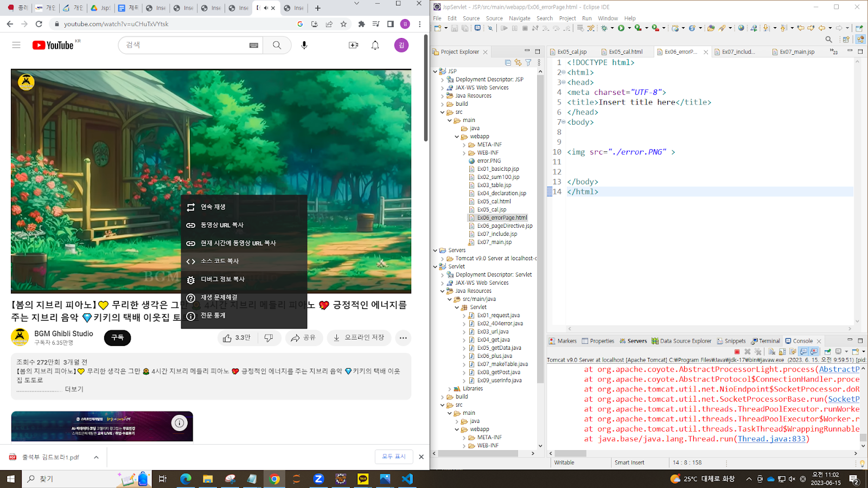Select 동영상 URL 복사 context menu item
This screenshot has width=868, height=488.
[x=244, y=225]
